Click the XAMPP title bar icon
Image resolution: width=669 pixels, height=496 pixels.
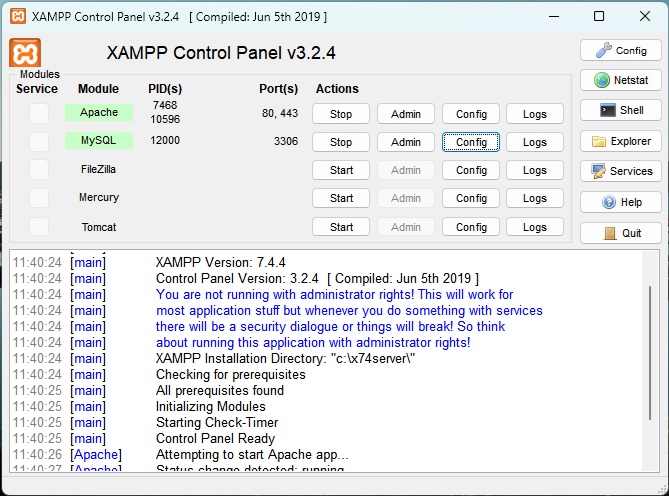click(x=17, y=16)
